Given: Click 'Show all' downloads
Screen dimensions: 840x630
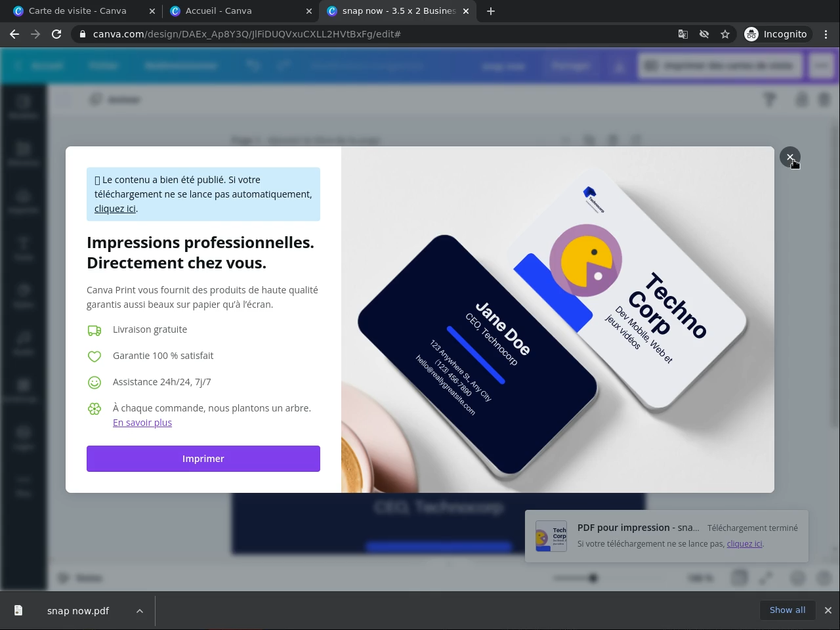Looking at the screenshot, I should click(x=787, y=610).
